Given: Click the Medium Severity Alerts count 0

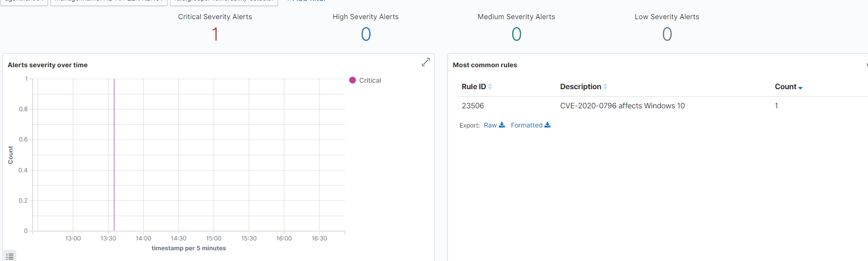Looking at the screenshot, I should coord(517,34).
